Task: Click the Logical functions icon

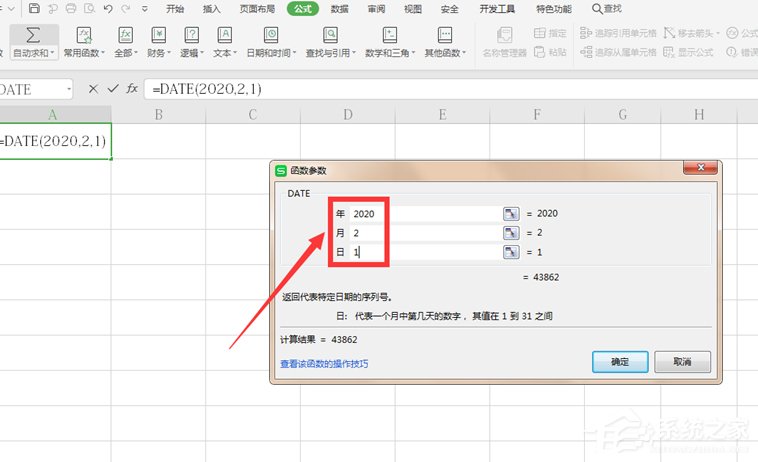Action: [190, 35]
